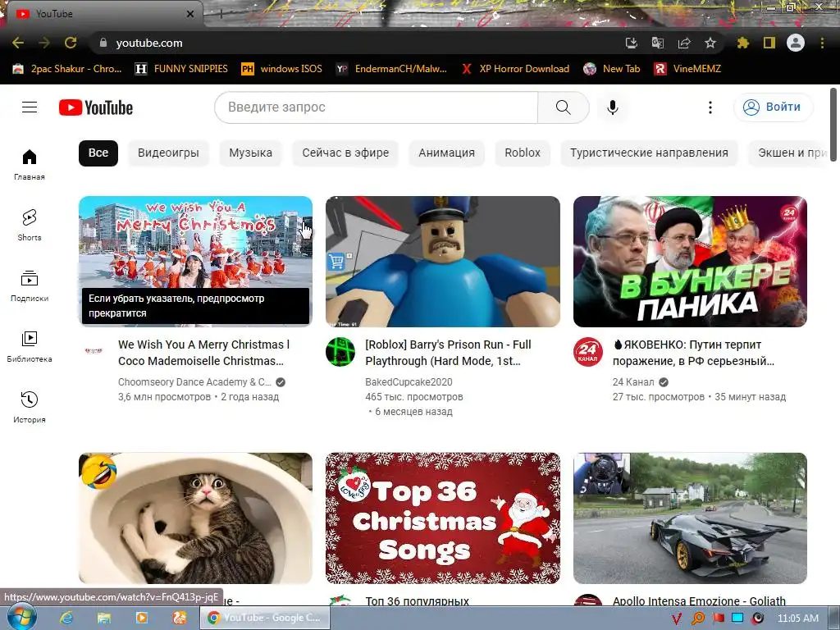Viewport: 840px width, 630px height.
Task: Open 24 Канал channel name
Action: (x=633, y=382)
